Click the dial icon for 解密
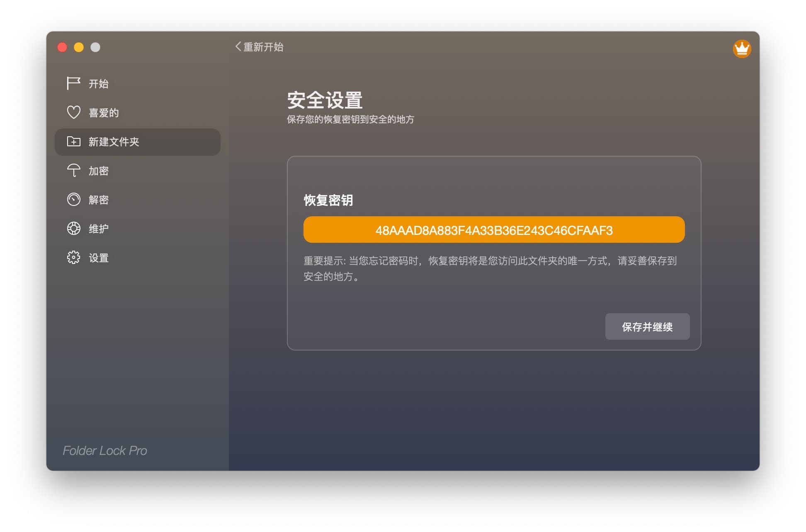 coord(73,199)
